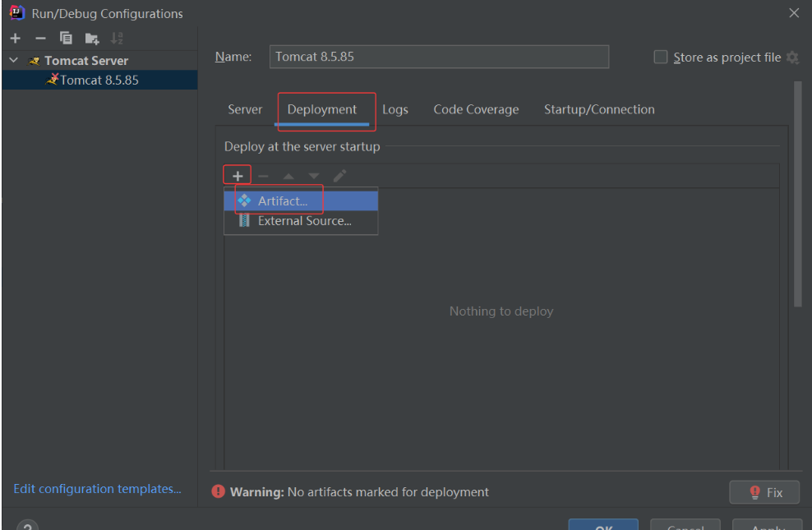812x530 pixels.
Task: Close the Run/Debug Configurations dialog
Action: (794, 13)
